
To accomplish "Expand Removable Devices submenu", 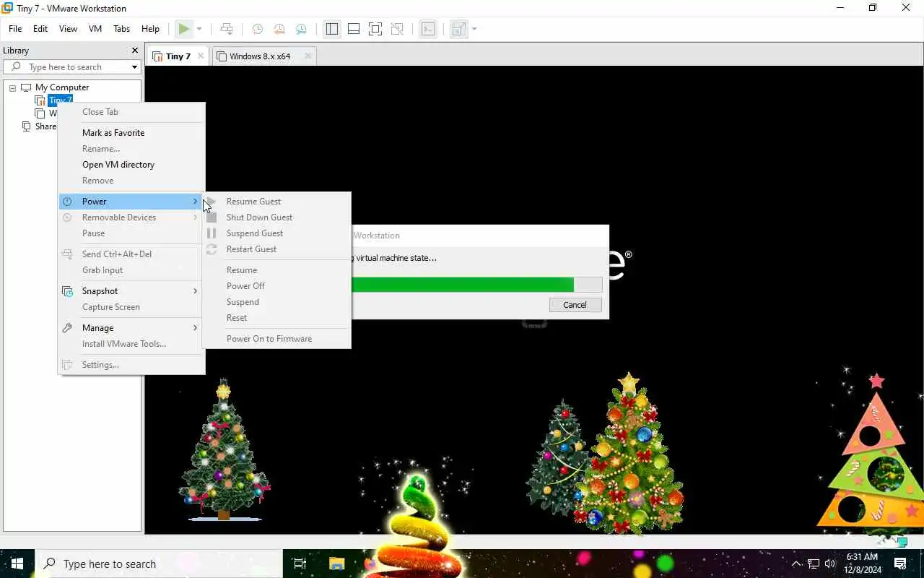I will click(131, 217).
